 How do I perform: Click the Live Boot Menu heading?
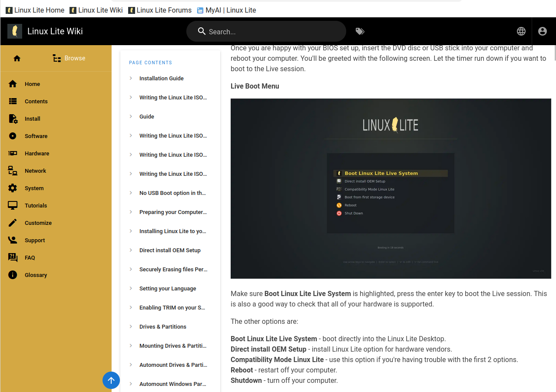[255, 86]
